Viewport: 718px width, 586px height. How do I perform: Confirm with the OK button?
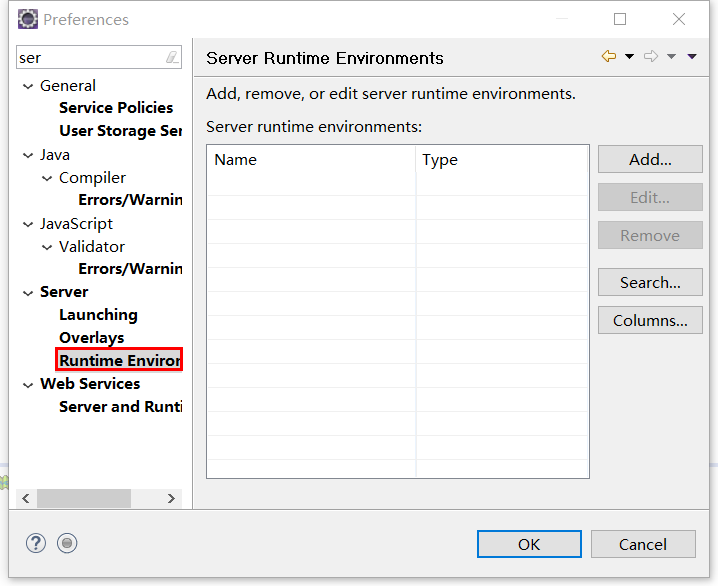529,544
